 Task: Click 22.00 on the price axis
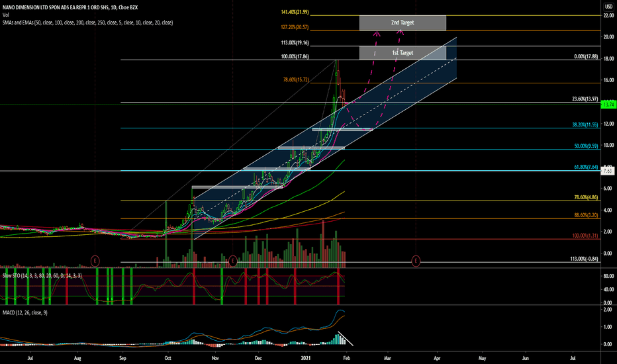[608, 16]
